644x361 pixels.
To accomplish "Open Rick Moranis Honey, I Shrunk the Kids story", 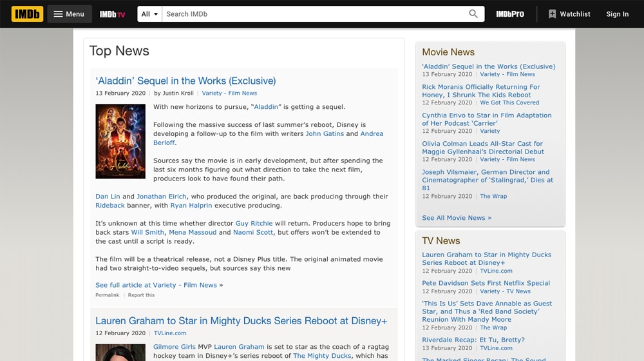I will [x=481, y=91].
